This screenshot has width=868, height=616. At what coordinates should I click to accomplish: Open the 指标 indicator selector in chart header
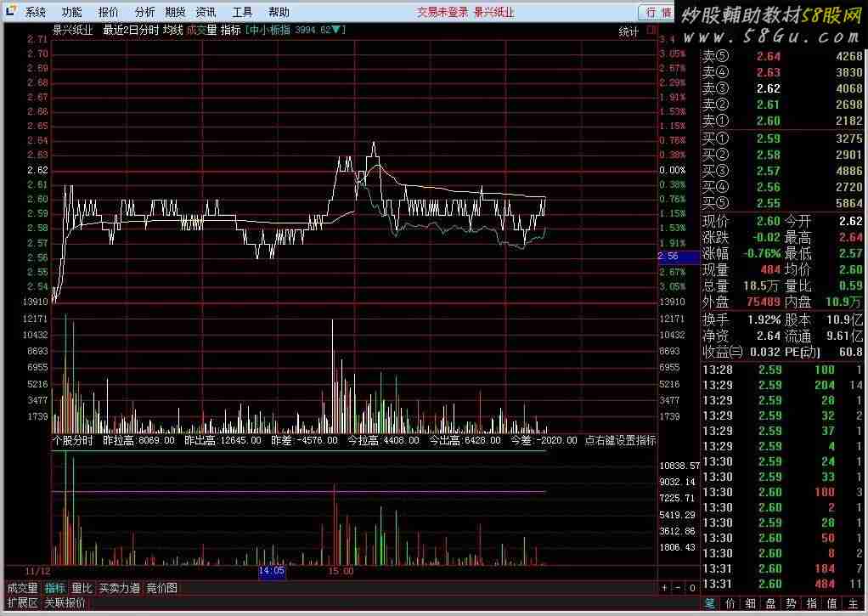click(230, 31)
